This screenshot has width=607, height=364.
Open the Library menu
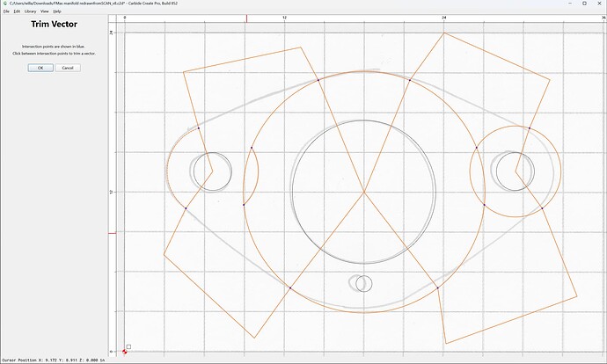click(31, 11)
